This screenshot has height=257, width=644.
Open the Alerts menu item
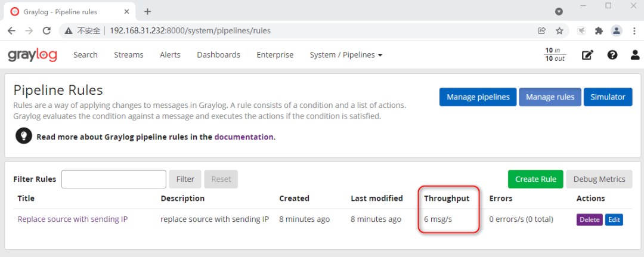pyautogui.click(x=170, y=55)
